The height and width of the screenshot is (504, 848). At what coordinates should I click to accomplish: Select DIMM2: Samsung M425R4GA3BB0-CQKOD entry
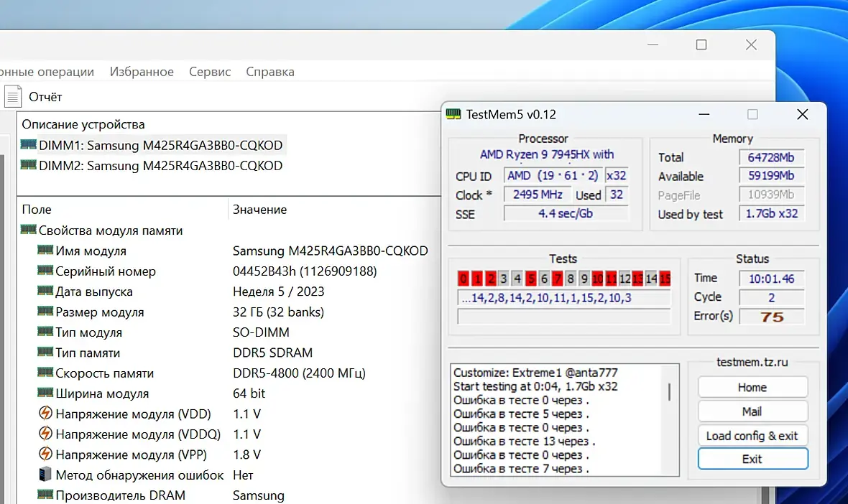click(x=161, y=165)
